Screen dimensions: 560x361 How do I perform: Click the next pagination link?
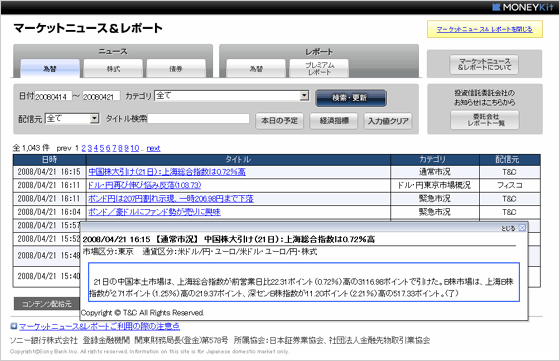coord(153,148)
